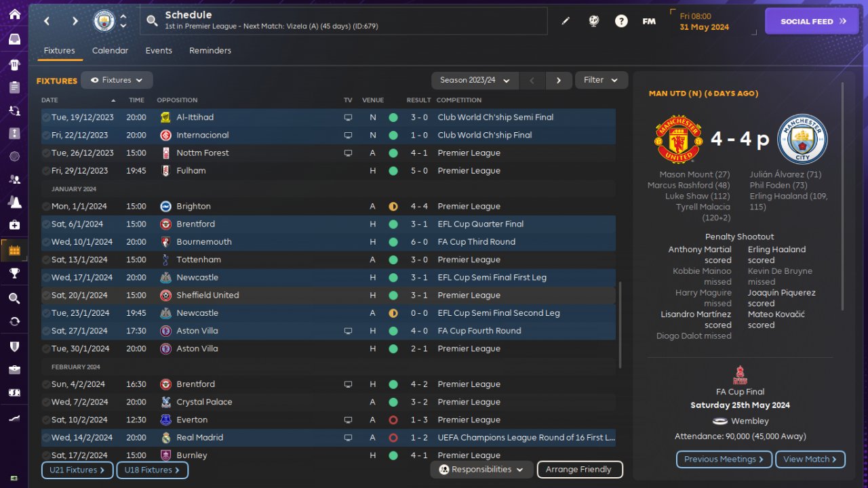Switch to the Calendar tab
Screen dimensions: 868x488
(110, 51)
